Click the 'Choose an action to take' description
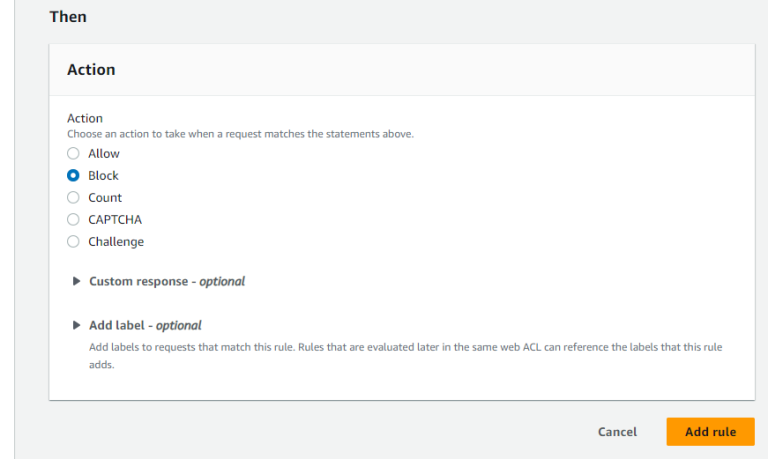 [x=240, y=134]
